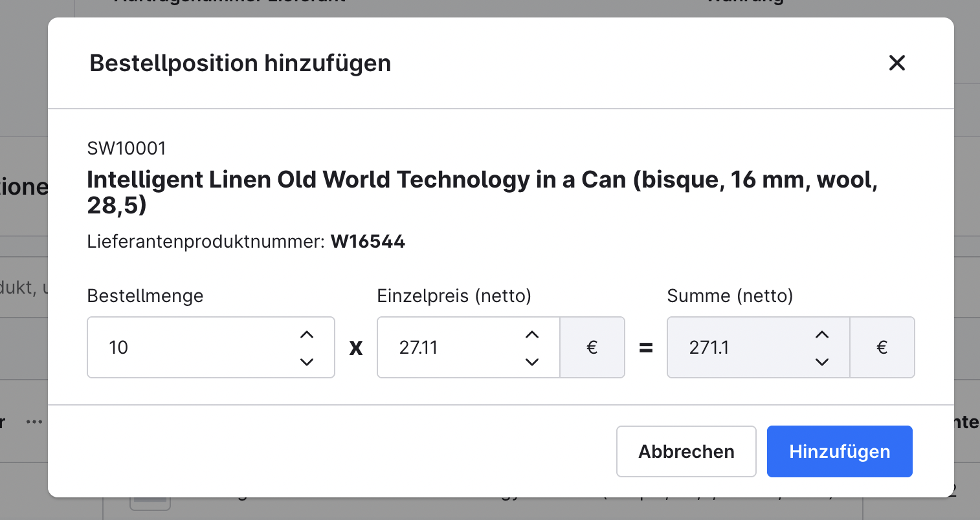Increase the Summe with its up arrow
The image size is (980, 520).
821,334
